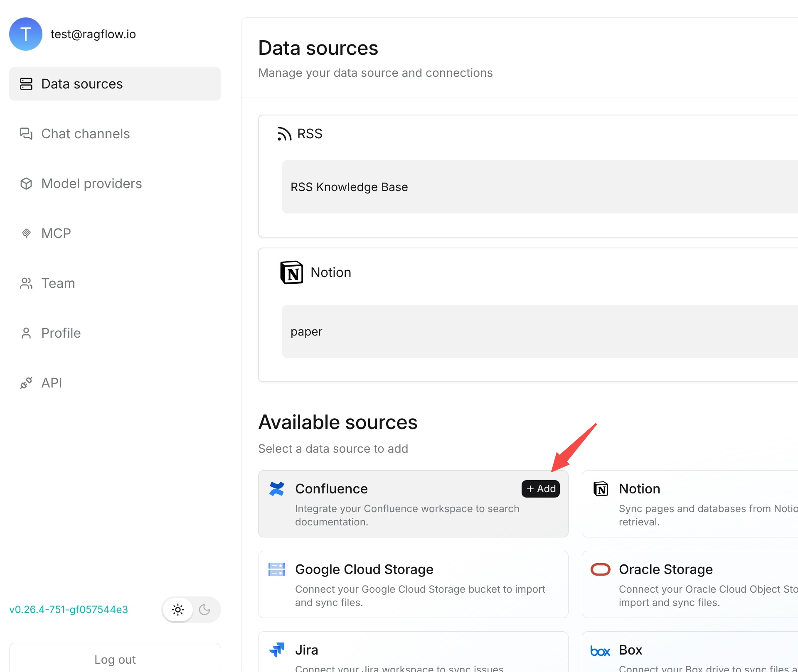Screen dimensions: 798x672
Task: Open the API menu item
Action: (x=115, y=383)
